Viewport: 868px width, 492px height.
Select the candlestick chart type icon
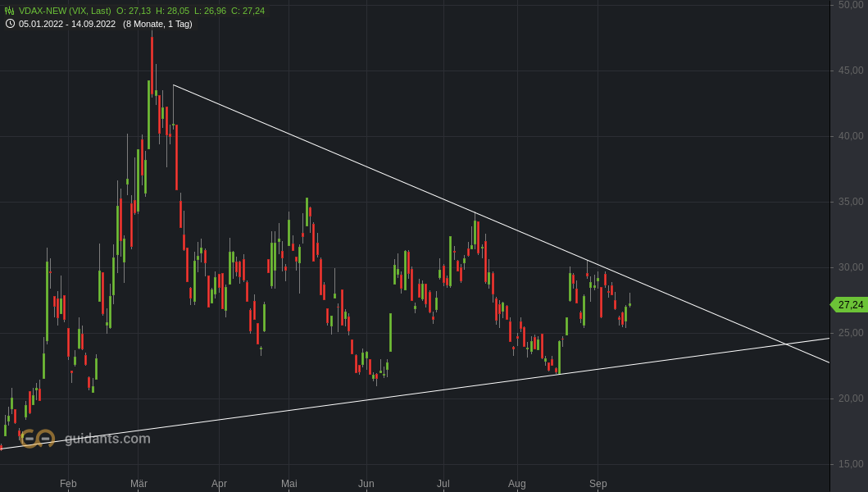pos(9,11)
